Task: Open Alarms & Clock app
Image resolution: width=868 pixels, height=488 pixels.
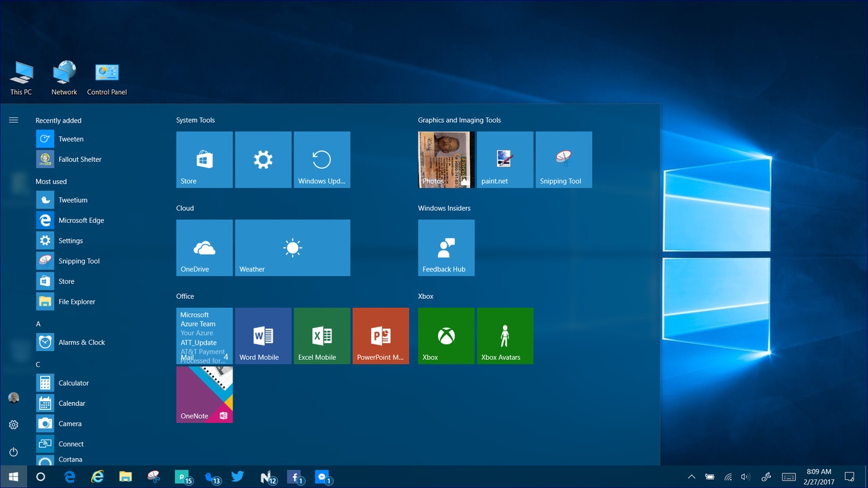Action: pyautogui.click(x=95, y=342)
